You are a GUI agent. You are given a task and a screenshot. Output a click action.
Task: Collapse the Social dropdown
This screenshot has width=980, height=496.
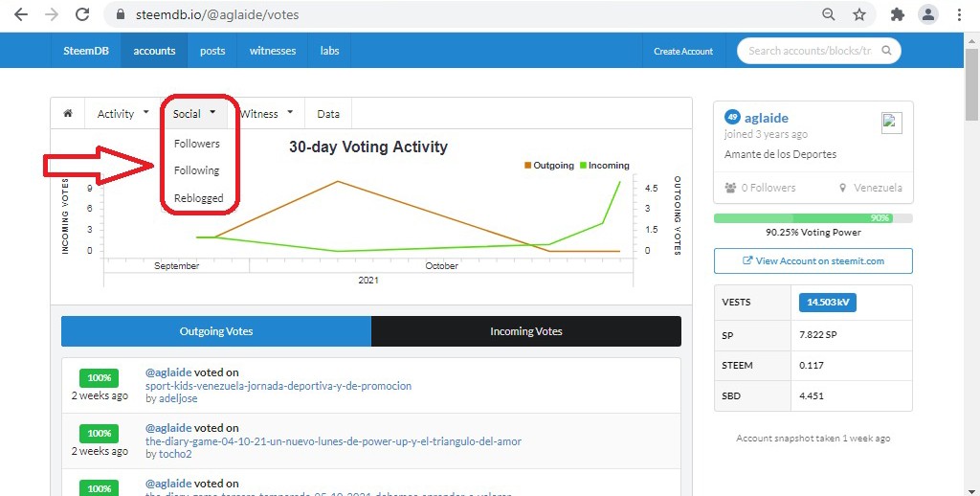[194, 113]
